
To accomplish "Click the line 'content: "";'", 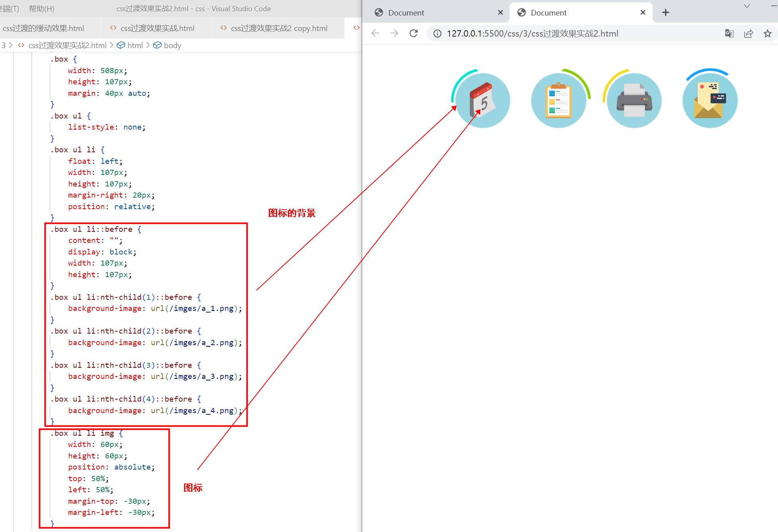I will pyautogui.click(x=95, y=240).
